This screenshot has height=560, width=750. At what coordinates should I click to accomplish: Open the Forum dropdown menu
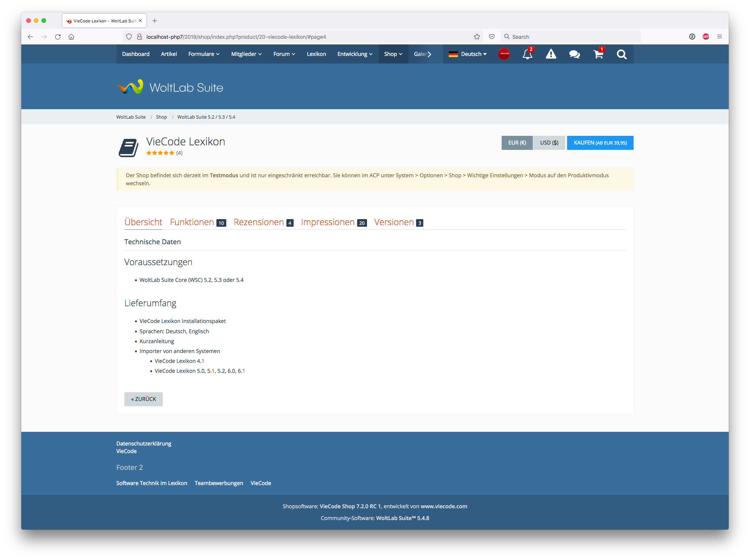(x=284, y=54)
